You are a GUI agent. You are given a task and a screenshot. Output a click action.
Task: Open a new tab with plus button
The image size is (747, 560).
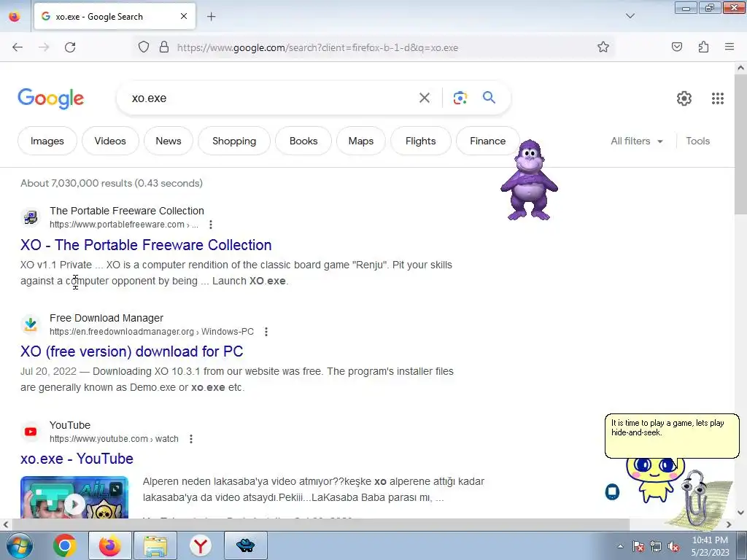point(211,17)
